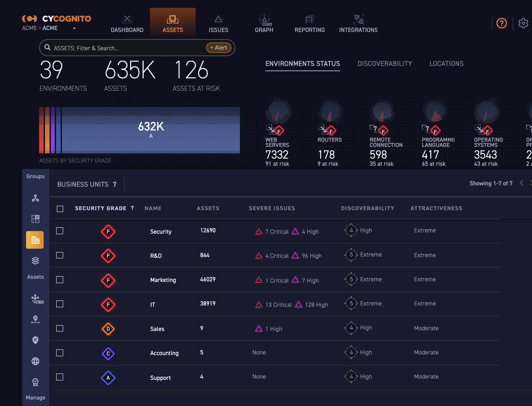The width and height of the screenshot is (532, 406).
Task: Open the Groups organizational chart icon
Action: pos(35,198)
